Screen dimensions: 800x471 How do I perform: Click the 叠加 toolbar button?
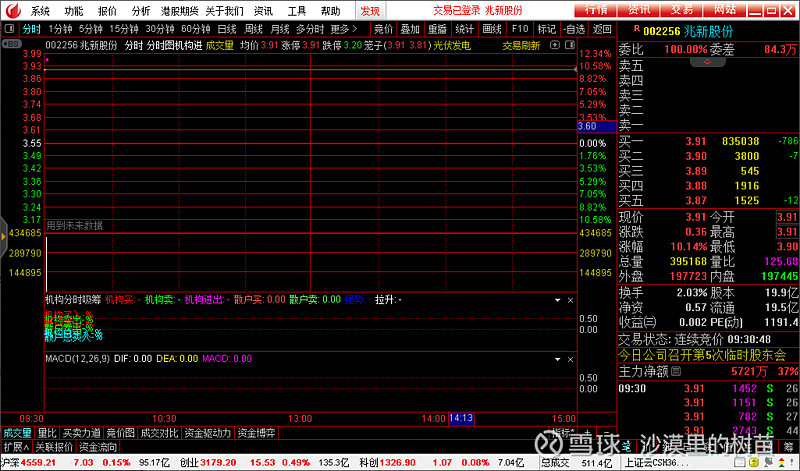tap(410, 29)
